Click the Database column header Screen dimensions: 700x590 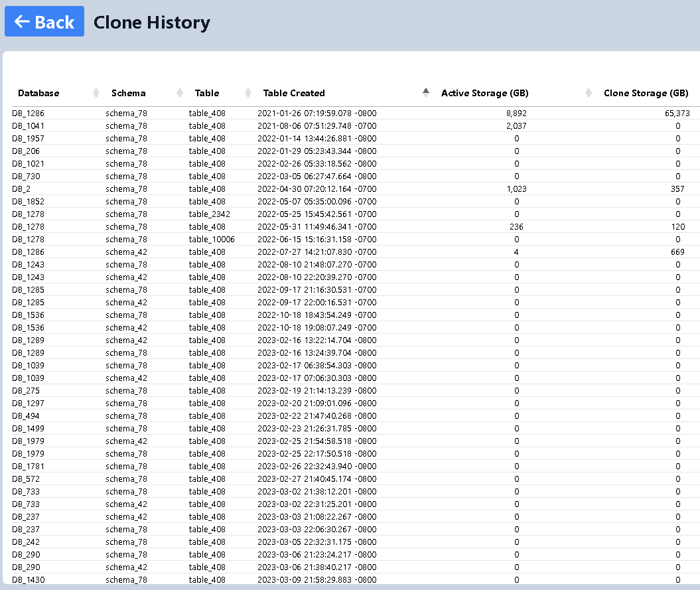[x=38, y=93]
